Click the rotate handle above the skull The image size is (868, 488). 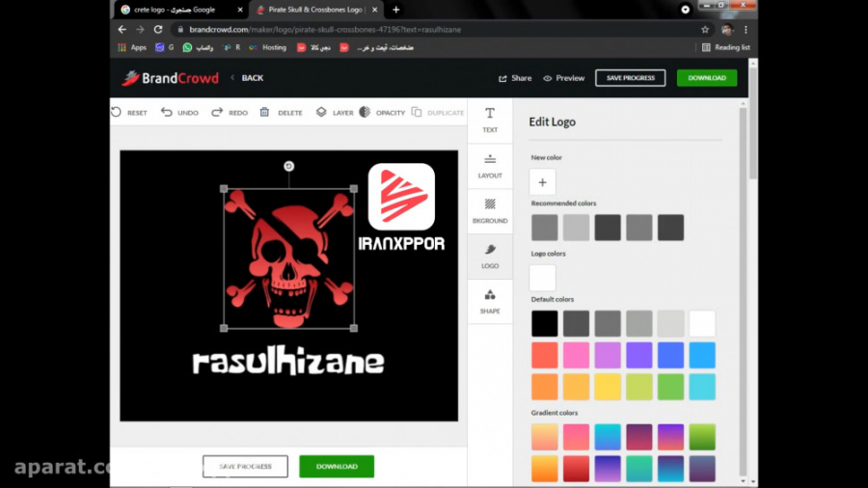tap(288, 167)
